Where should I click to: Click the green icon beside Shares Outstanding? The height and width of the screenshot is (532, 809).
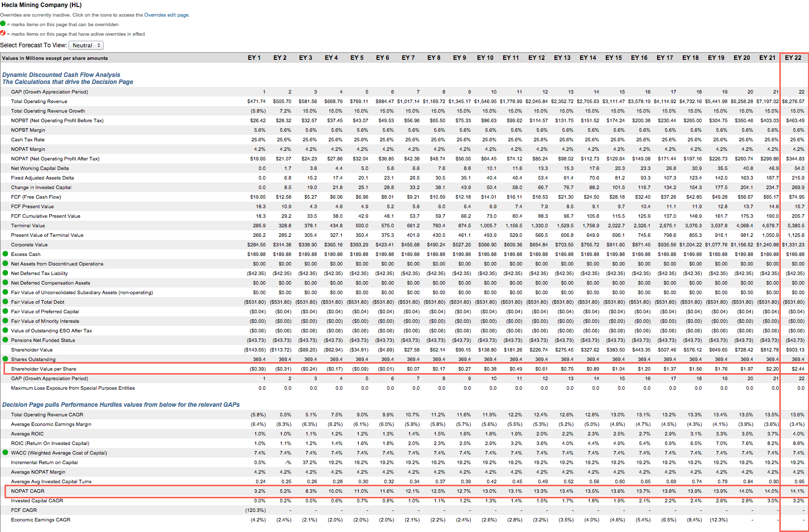coord(5,360)
